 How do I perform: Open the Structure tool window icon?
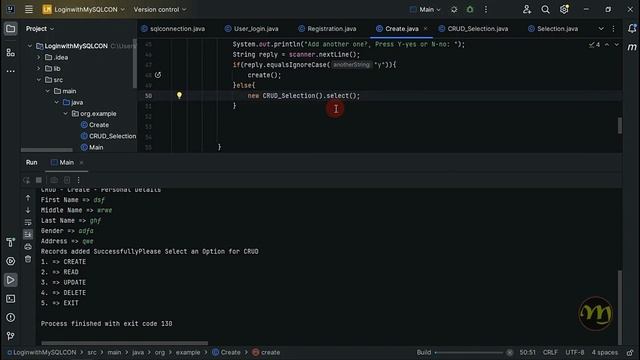tap(11, 53)
